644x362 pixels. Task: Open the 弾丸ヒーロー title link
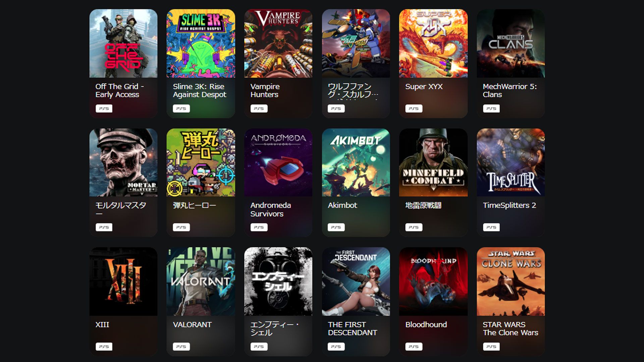[x=194, y=205]
